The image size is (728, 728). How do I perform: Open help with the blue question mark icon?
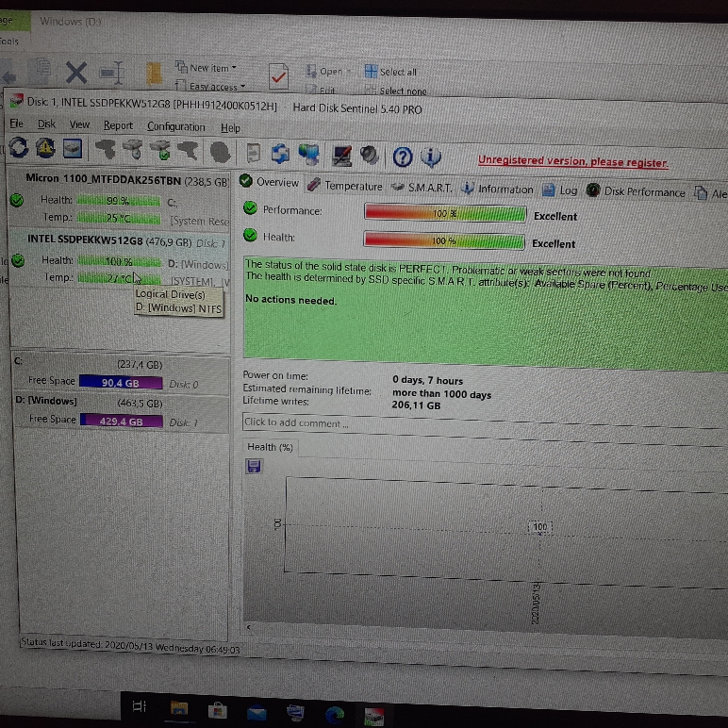pyautogui.click(x=403, y=157)
